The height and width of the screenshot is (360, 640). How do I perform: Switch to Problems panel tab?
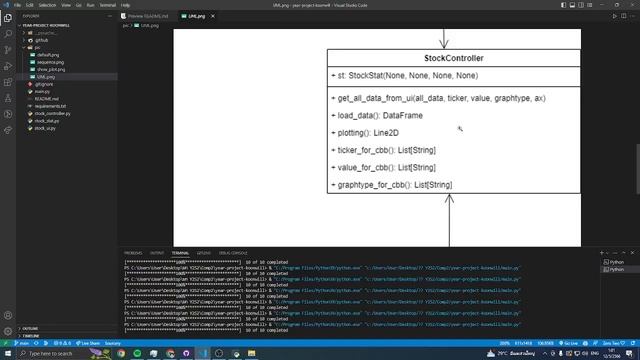pyautogui.click(x=133, y=253)
